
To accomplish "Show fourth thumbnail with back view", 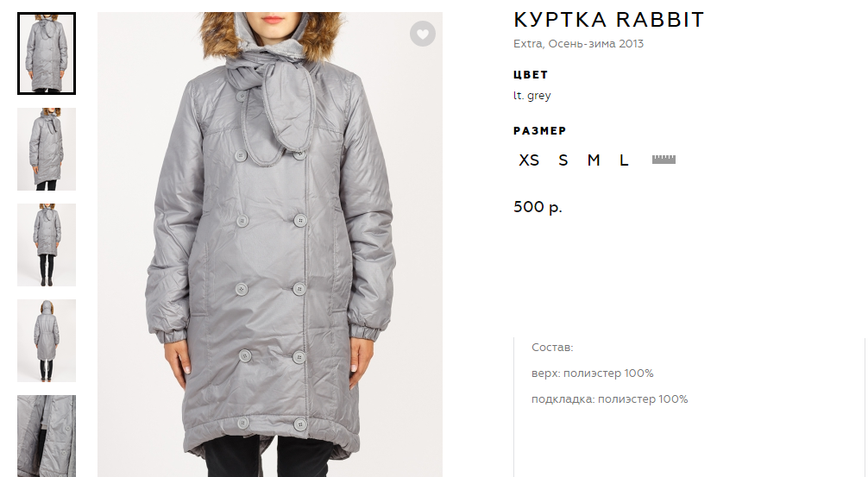I will 47,341.
